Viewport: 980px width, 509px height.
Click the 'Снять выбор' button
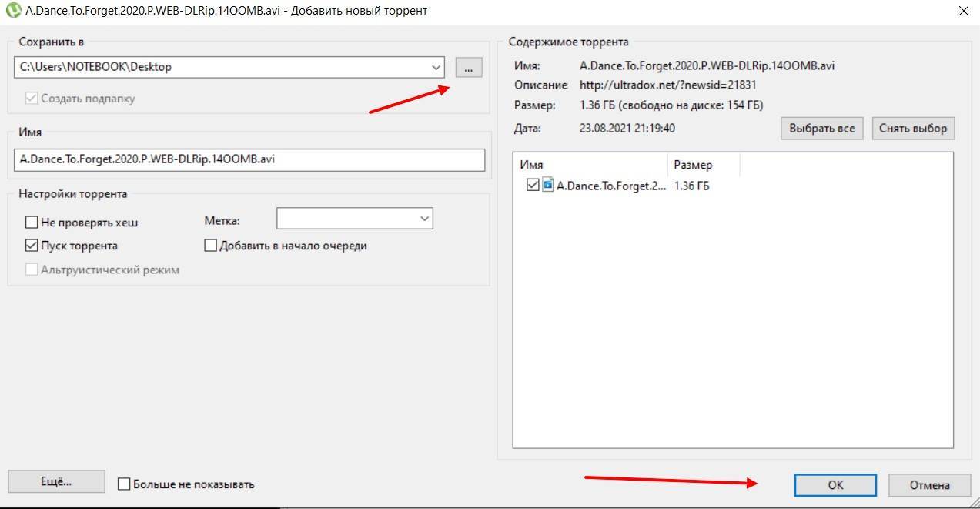tap(912, 129)
